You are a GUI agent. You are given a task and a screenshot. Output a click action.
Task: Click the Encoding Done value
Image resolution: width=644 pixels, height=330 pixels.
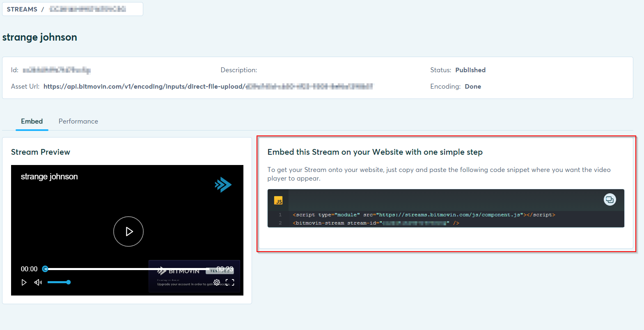[x=473, y=87]
